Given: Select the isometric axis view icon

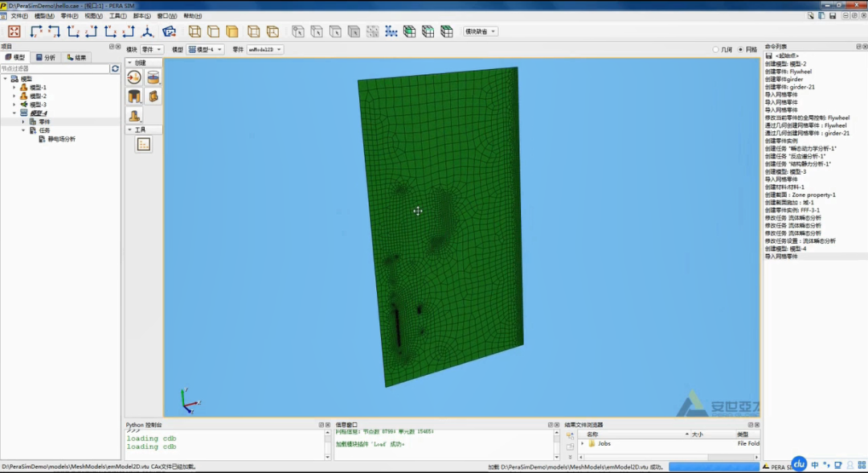Looking at the screenshot, I should [x=147, y=31].
